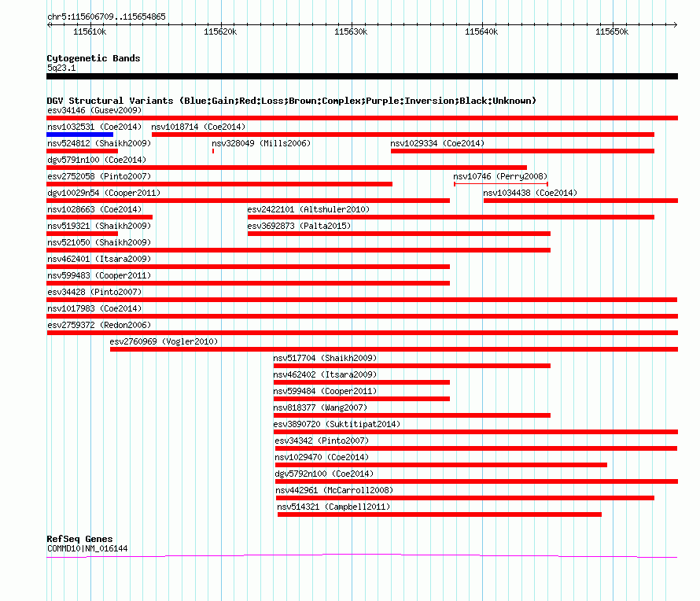Click the Cytogenetic Bands track title
The image size is (700, 601).
point(94,58)
